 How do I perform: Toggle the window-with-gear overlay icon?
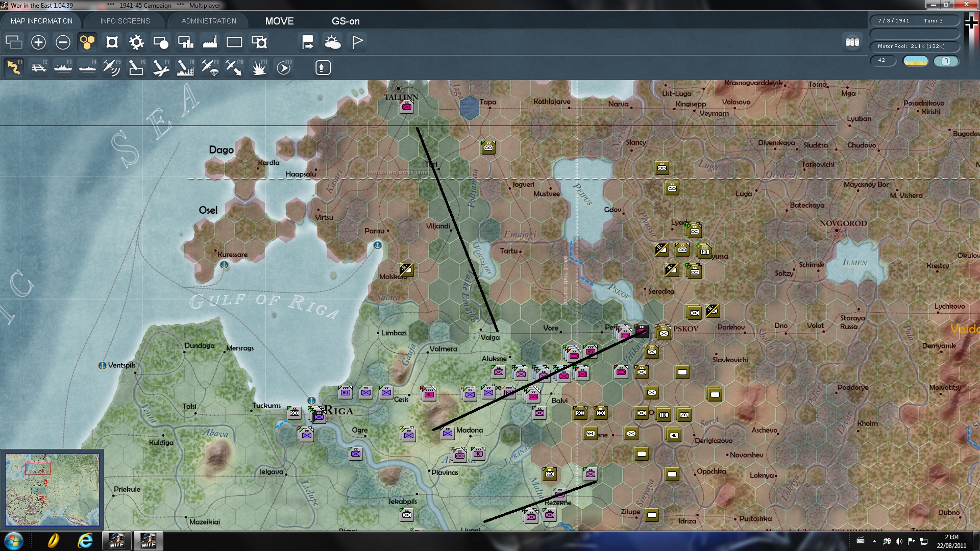(x=259, y=42)
